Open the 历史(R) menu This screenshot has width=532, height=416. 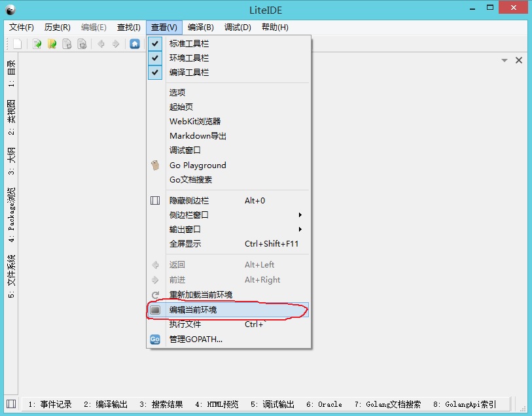[x=58, y=27]
